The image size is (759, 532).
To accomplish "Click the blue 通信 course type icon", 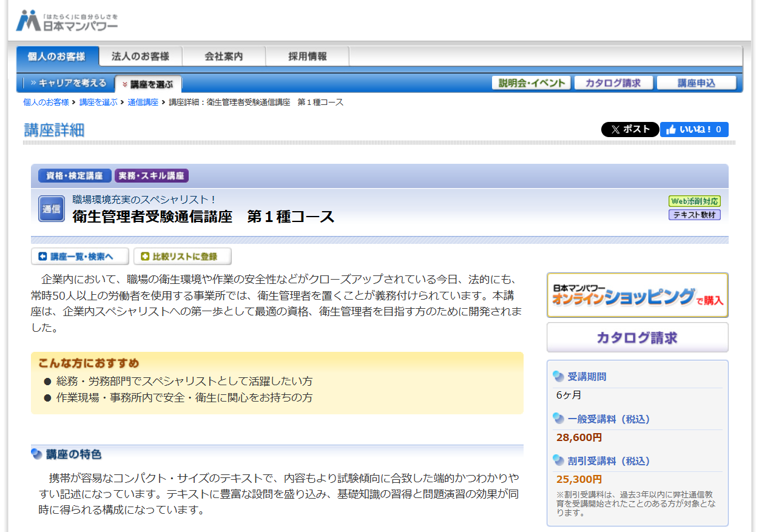I will click(52, 209).
